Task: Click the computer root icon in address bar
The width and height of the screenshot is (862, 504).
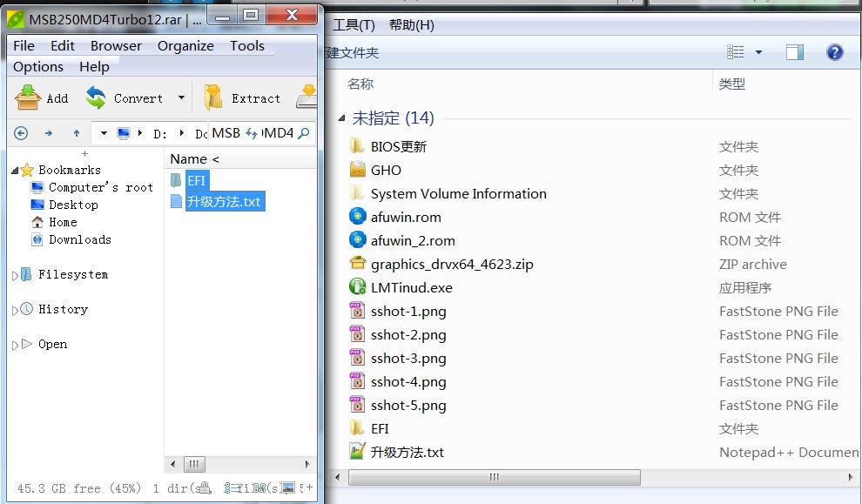Action: click(x=123, y=133)
